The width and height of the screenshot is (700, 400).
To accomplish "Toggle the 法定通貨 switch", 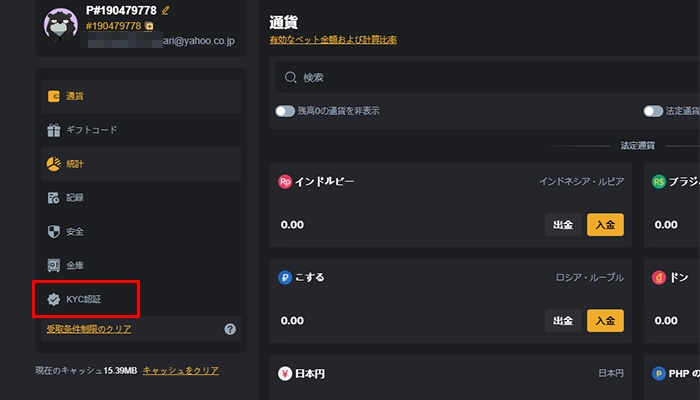I will coord(654,111).
